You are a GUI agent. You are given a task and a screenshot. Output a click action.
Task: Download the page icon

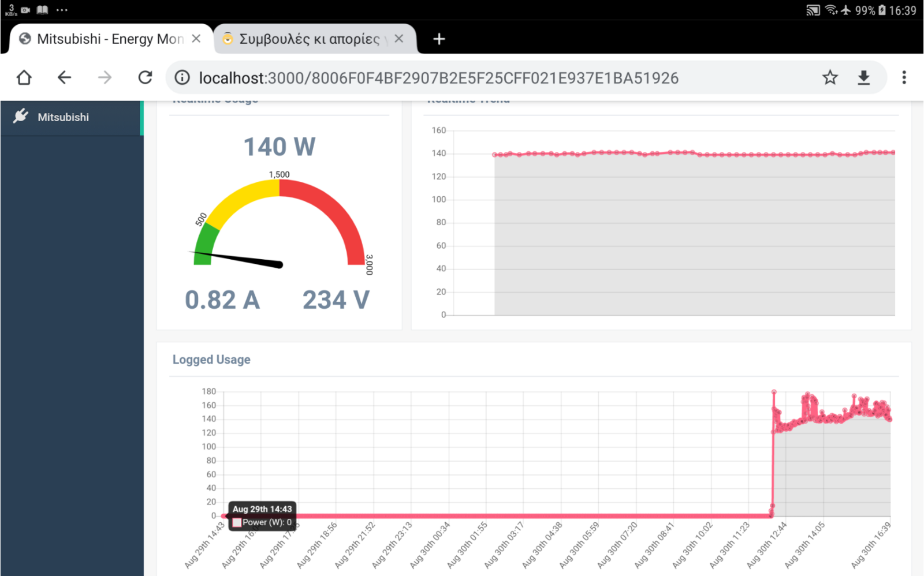point(863,77)
